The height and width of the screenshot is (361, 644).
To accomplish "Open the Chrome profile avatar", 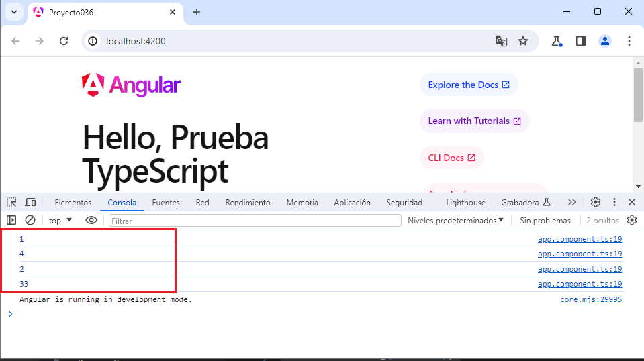I will coord(604,41).
